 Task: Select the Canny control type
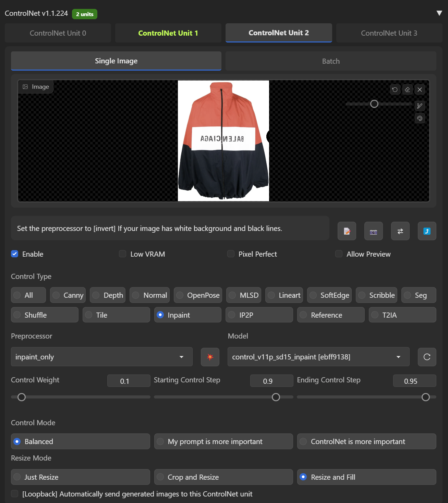tap(68, 295)
